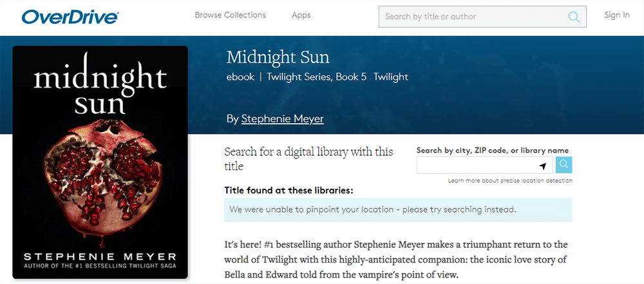Click the location arrow icon in library search
This screenshot has height=284, width=644.
point(543,166)
